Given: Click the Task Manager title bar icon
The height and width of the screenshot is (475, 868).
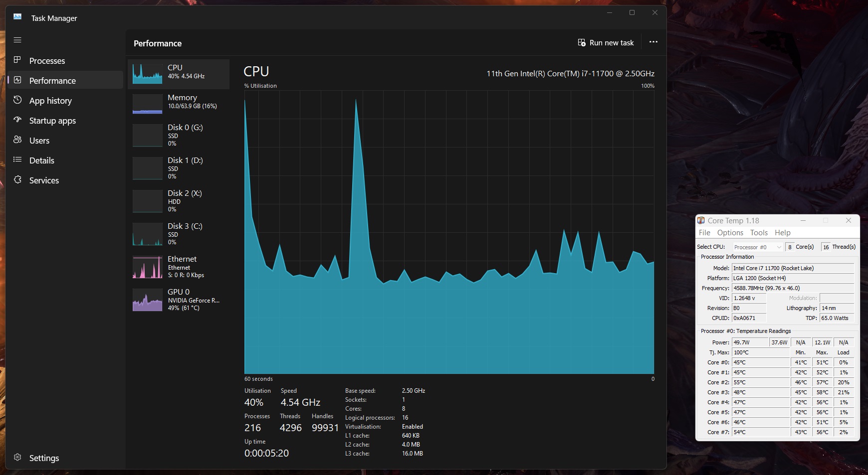Looking at the screenshot, I should point(17,17).
